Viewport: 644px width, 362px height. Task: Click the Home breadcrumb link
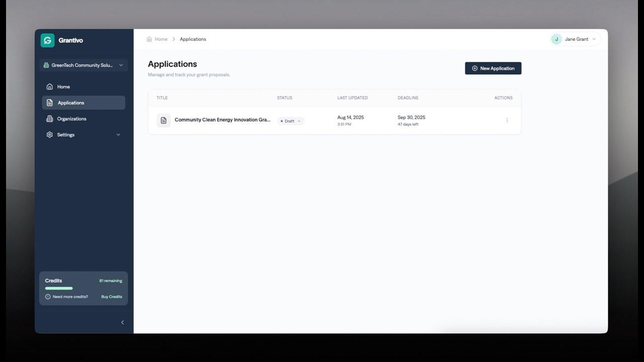click(x=160, y=39)
